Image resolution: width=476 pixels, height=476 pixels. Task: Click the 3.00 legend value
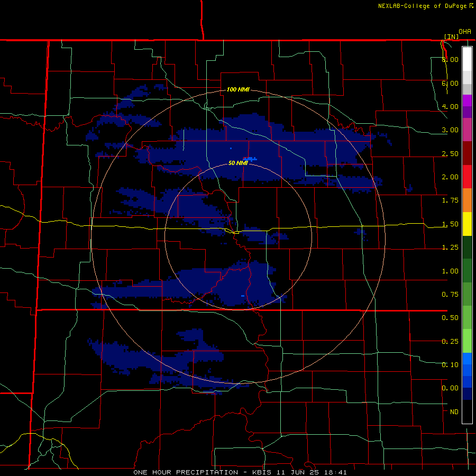450,130
